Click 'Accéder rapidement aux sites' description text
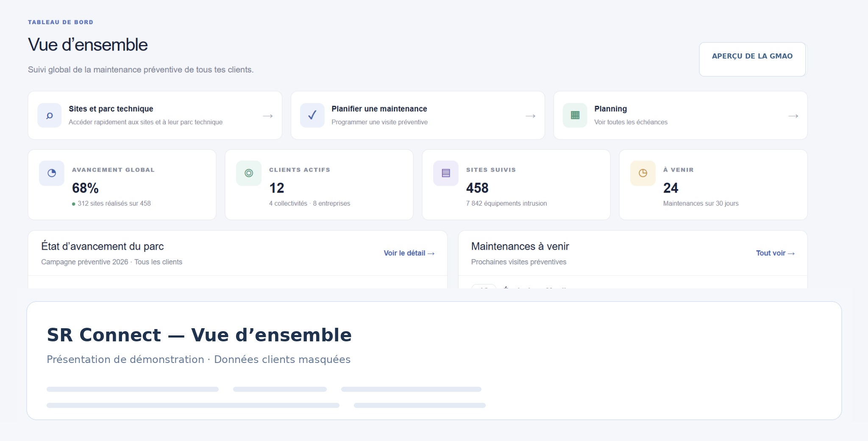This screenshot has width=868, height=441. [x=145, y=122]
